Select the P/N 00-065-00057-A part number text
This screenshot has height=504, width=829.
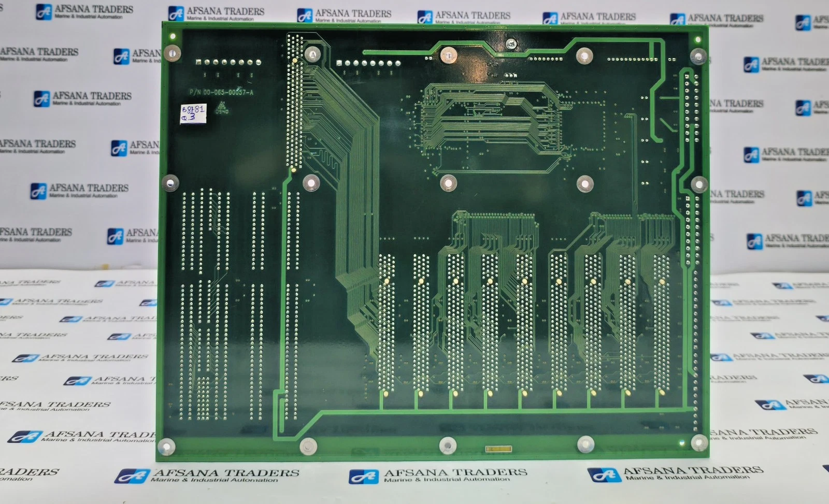(221, 92)
